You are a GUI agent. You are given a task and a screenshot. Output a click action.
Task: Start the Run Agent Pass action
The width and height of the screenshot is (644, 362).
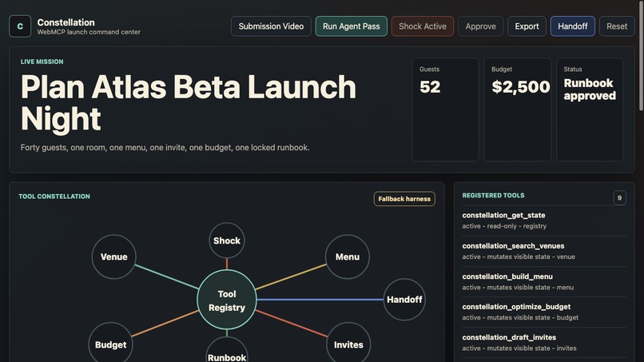coord(351,26)
